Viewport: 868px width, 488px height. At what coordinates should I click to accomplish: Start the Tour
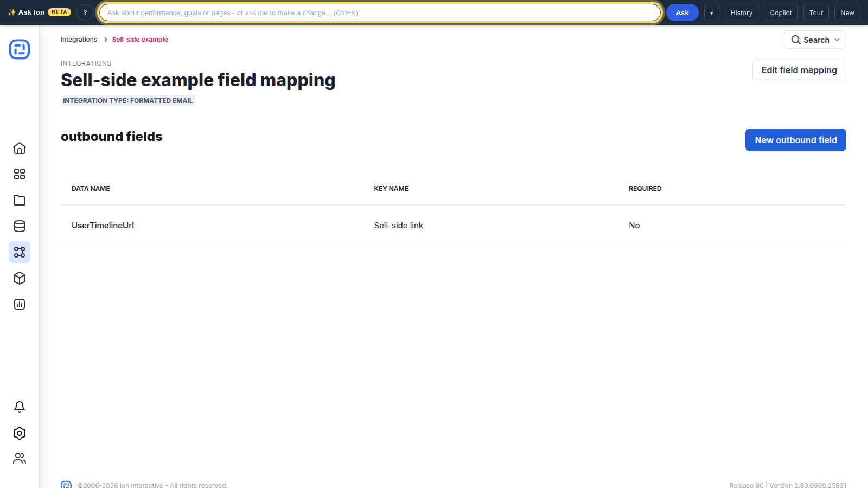816,12
